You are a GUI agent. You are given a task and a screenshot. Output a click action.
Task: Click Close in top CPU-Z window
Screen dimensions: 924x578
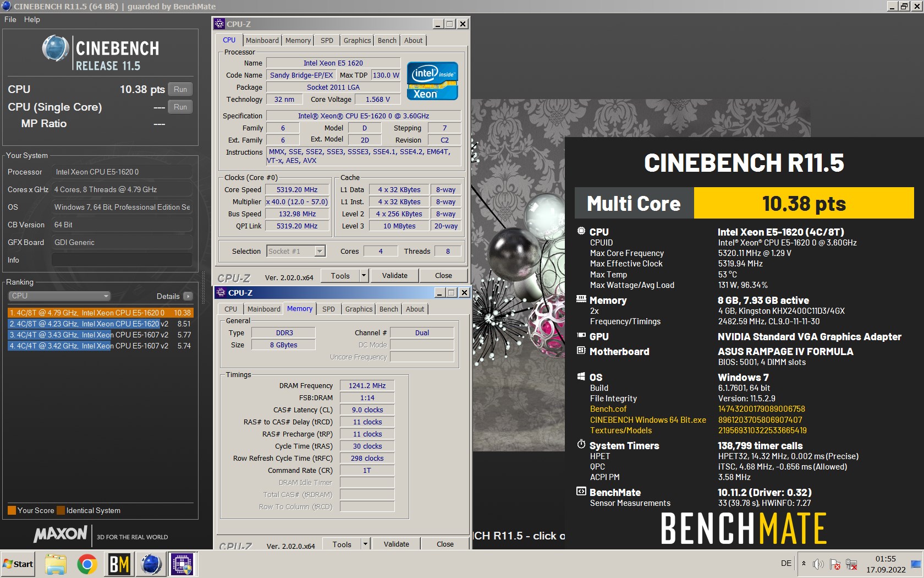pos(443,275)
